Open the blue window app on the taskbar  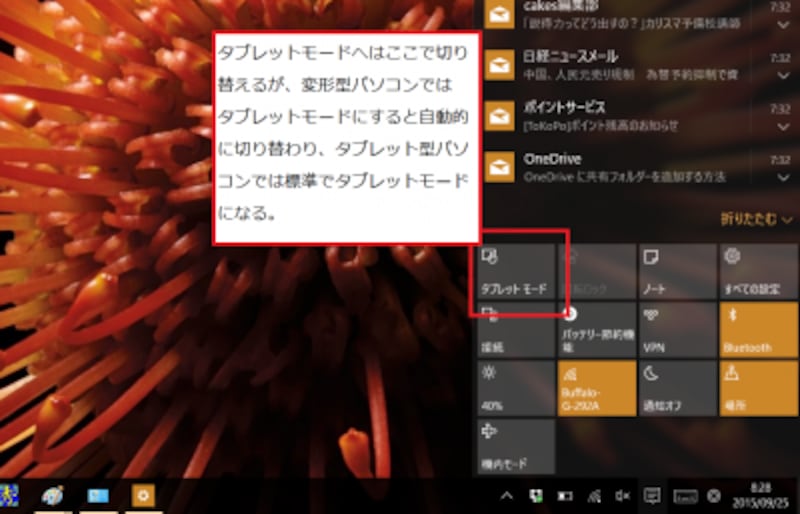(x=97, y=496)
